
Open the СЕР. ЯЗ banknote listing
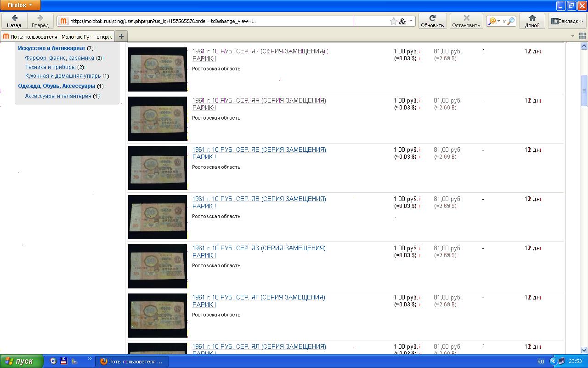tap(259, 248)
